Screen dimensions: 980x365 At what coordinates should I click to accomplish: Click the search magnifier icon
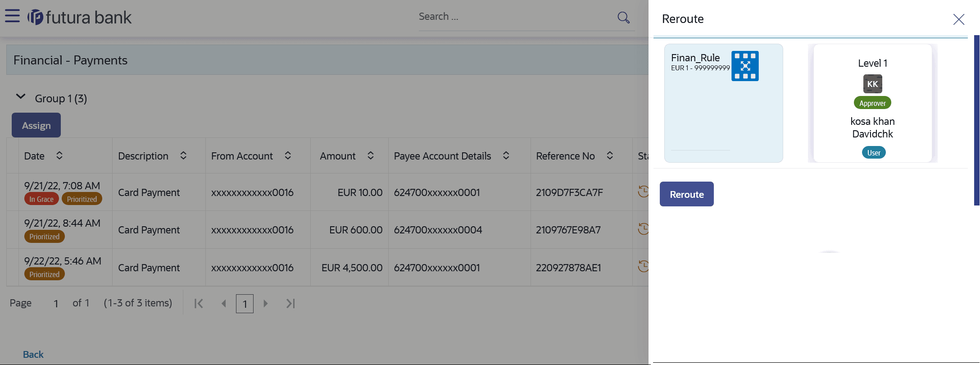coord(623,18)
